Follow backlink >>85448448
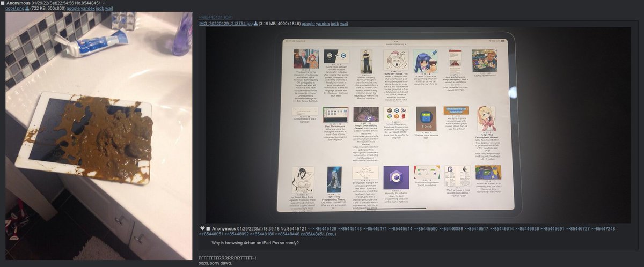Screen dimensions: 644x267 (289, 234)
